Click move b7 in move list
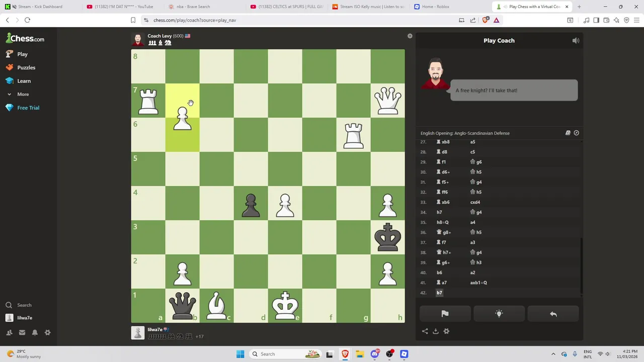The width and height of the screenshot is (644, 362). click(x=439, y=293)
